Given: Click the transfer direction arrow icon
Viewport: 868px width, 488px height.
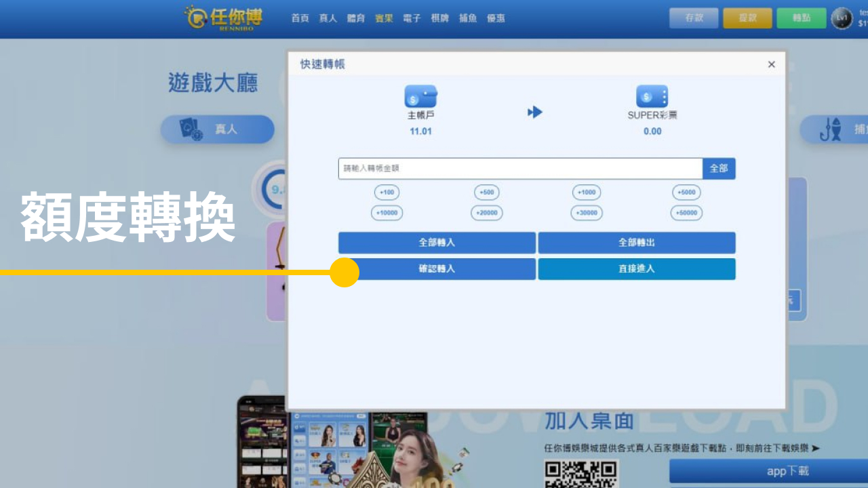Looking at the screenshot, I should point(535,113).
